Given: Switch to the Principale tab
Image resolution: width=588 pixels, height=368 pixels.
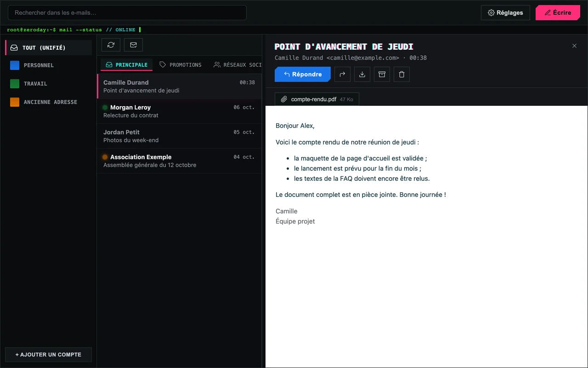Looking at the screenshot, I should 127,65.
